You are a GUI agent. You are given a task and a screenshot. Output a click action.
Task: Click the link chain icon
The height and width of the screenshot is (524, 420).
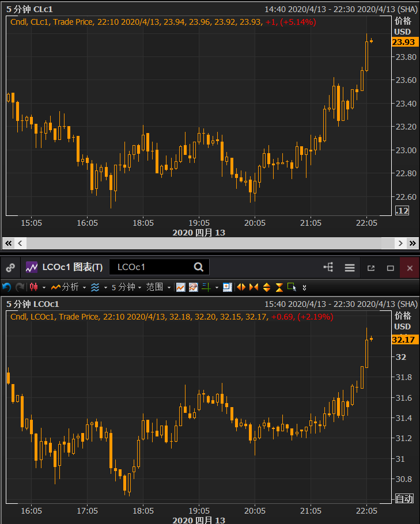pyautogui.click(x=10, y=268)
